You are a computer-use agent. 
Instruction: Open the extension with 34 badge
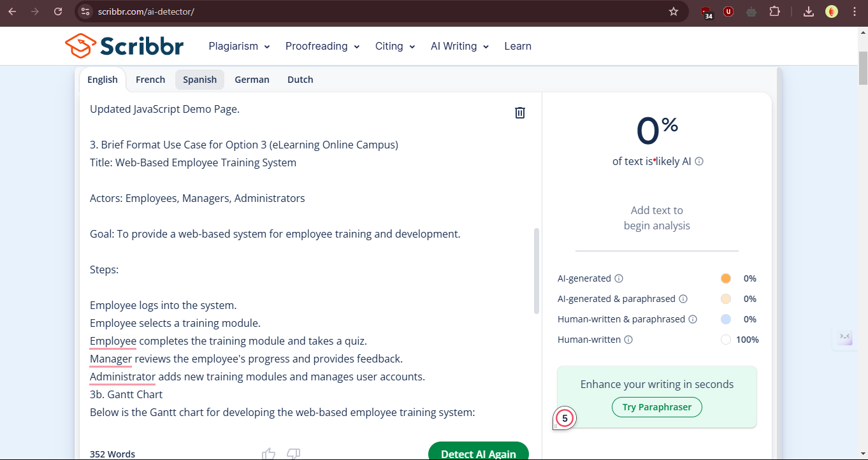pos(707,12)
